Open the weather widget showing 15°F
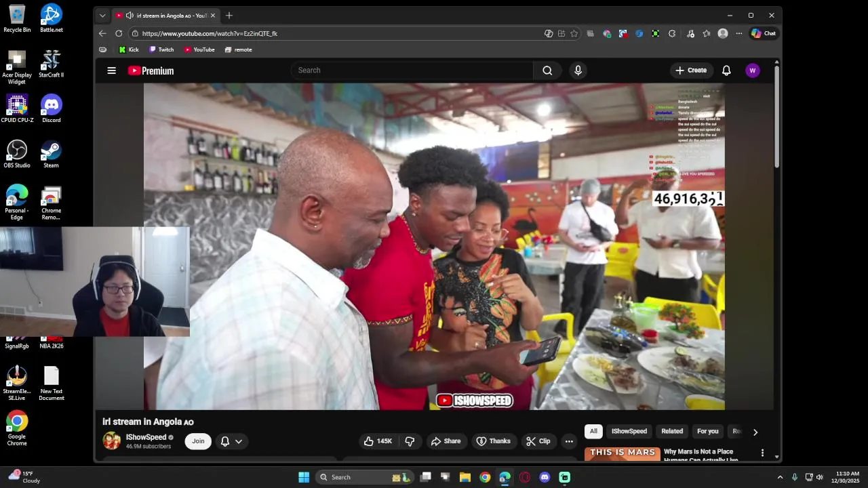 [x=24, y=477]
